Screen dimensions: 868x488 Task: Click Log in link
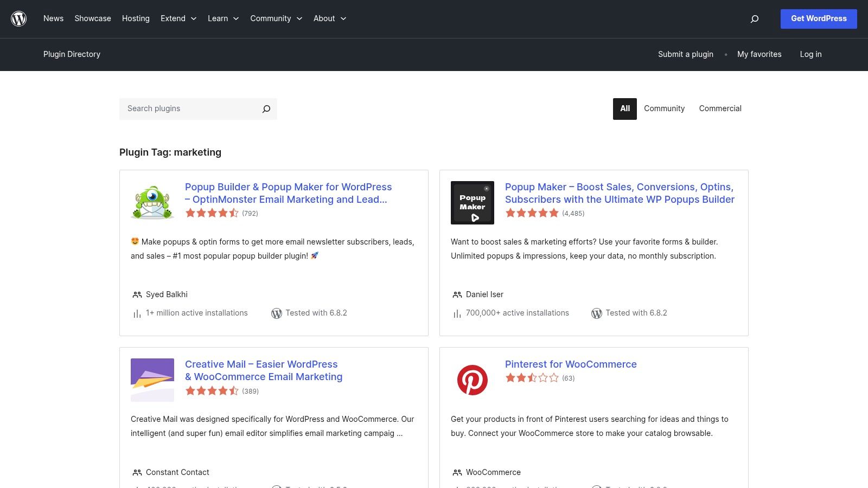pyautogui.click(x=810, y=54)
